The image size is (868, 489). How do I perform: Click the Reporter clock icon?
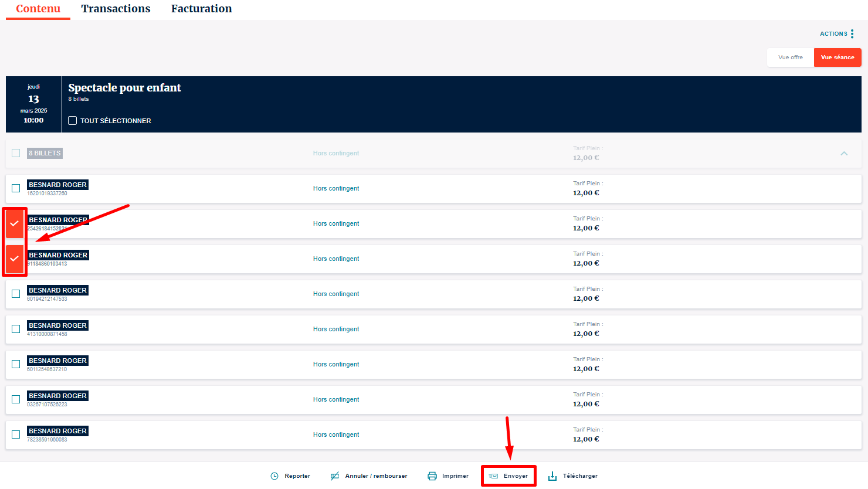[274, 476]
